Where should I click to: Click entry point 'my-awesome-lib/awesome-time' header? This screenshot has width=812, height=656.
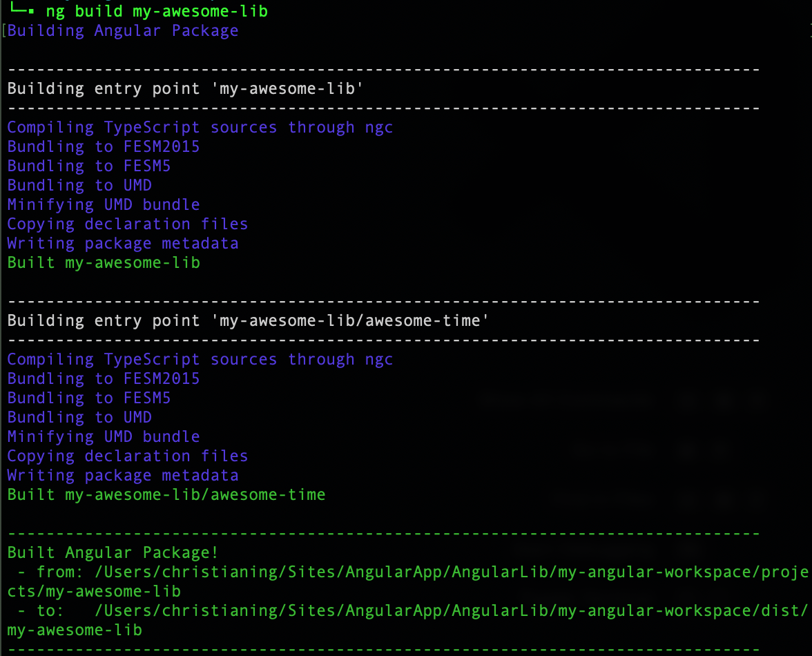point(246,320)
